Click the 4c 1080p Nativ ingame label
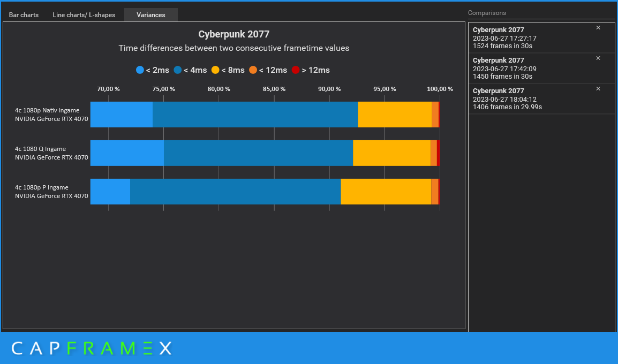Screen dimensions: 618x364 [x=51, y=115]
